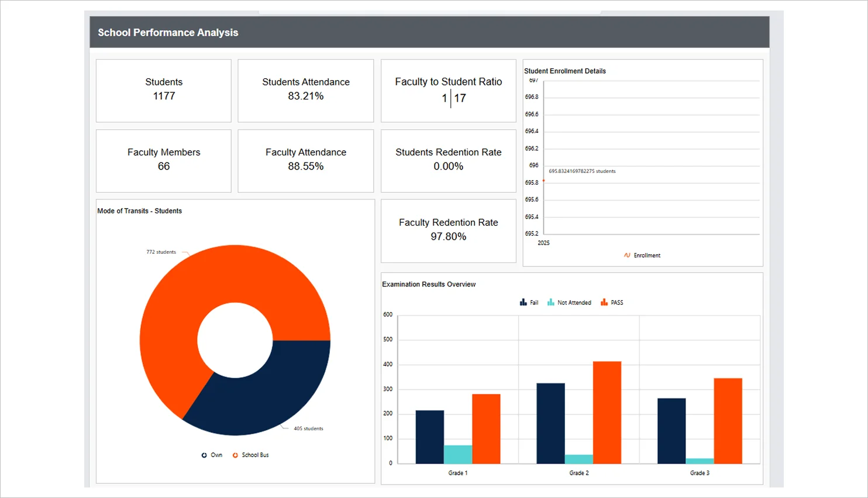
Task: Open the Faculty to Student Ratio card
Action: coord(449,91)
